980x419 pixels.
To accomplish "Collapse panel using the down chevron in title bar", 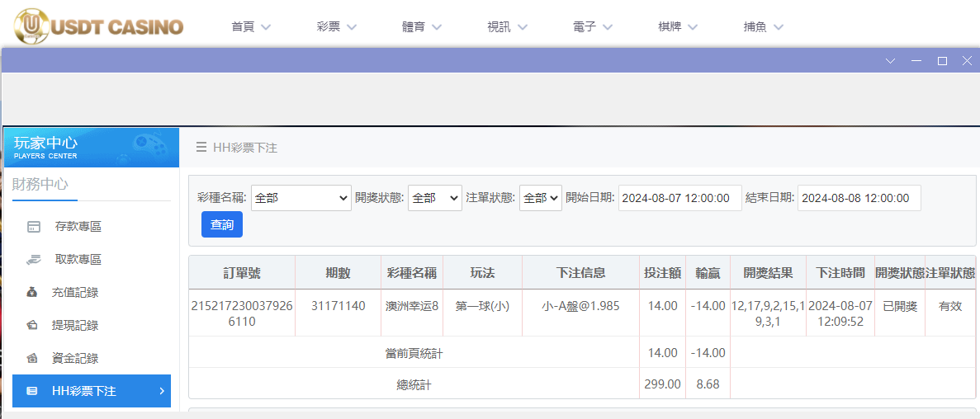I will 890,61.
